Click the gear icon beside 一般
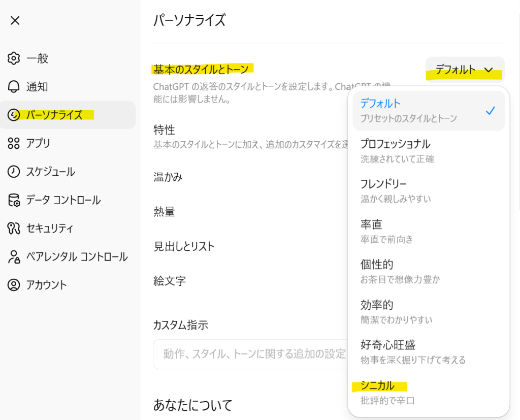The width and height of the screenshot is (520, 420). [x=14, y=58]
